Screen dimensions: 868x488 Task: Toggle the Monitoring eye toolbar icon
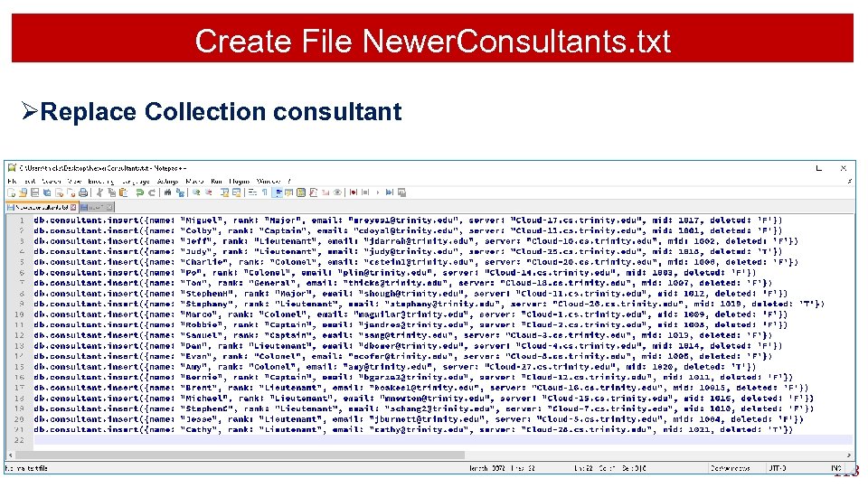click(337, 192)
